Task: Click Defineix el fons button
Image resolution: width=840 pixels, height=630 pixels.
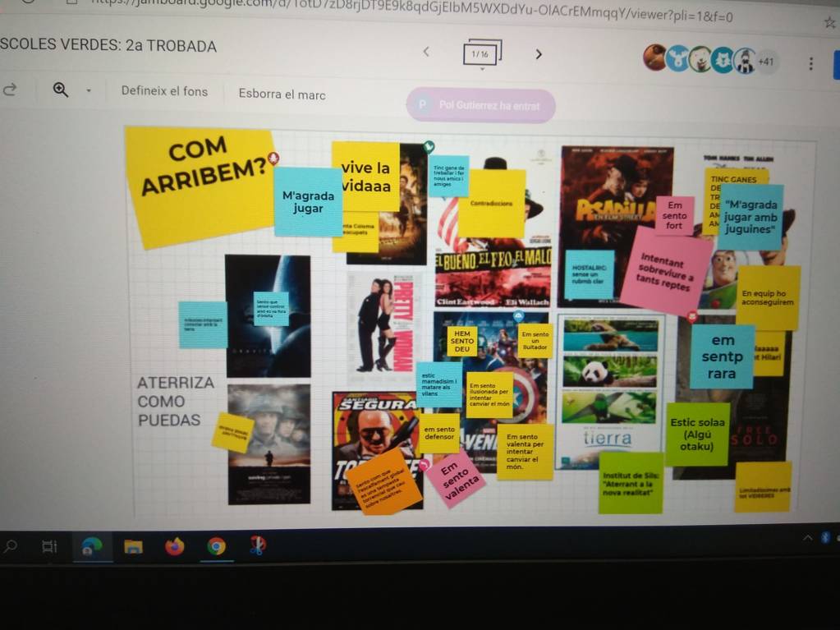Action: point(164,91)
